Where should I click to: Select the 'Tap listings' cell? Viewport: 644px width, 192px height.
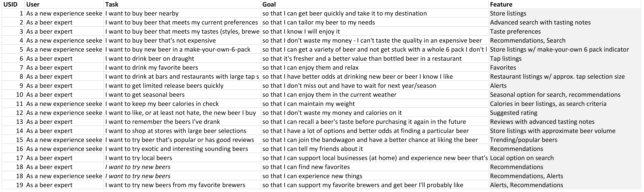tap(565, 58)
